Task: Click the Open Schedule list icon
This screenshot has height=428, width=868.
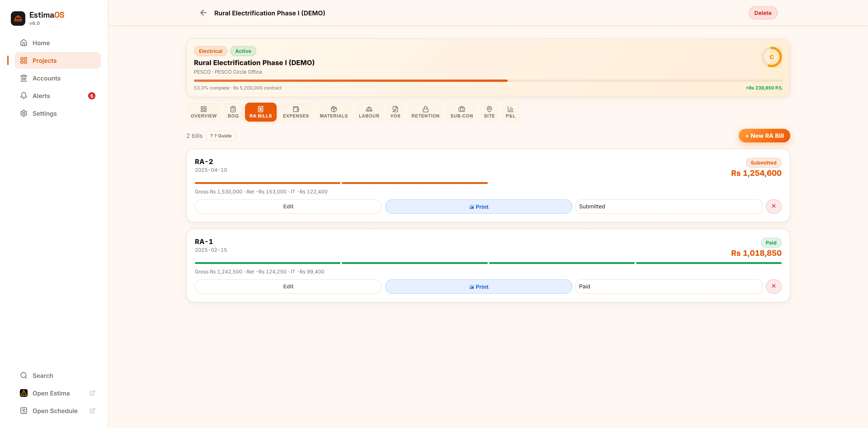Action: click(x=24, y=411)
